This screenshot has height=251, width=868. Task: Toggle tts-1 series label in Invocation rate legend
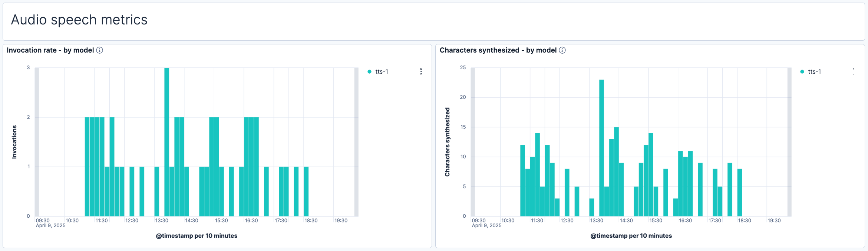(x=382, y=72)
